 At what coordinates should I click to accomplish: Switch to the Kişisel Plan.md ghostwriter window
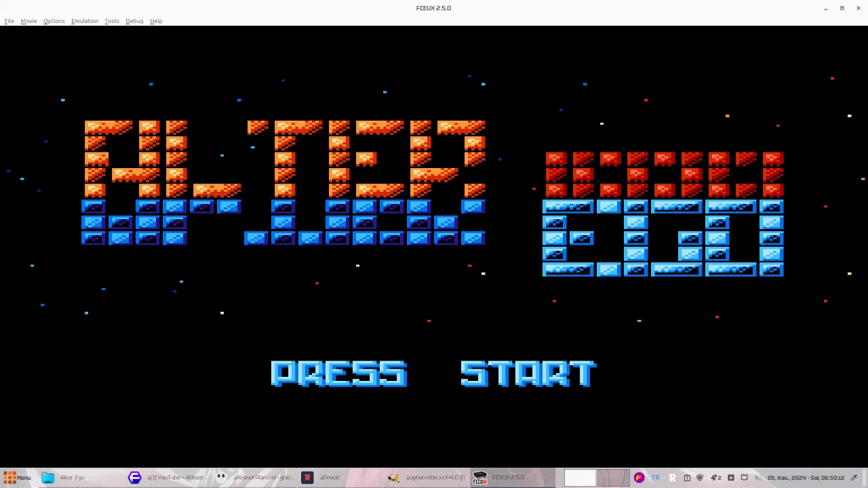[x=255, y=478]
